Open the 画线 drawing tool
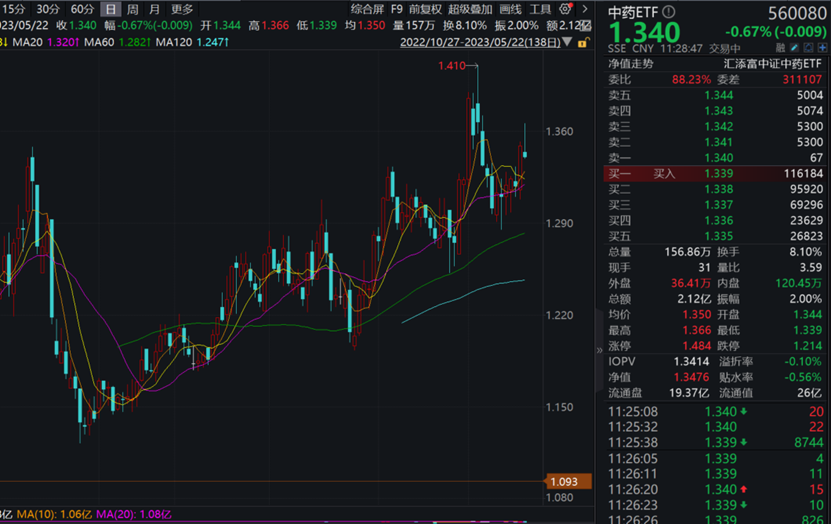Image resolution: width=831 pixels, height=524 pixels. tap(511, 9)
